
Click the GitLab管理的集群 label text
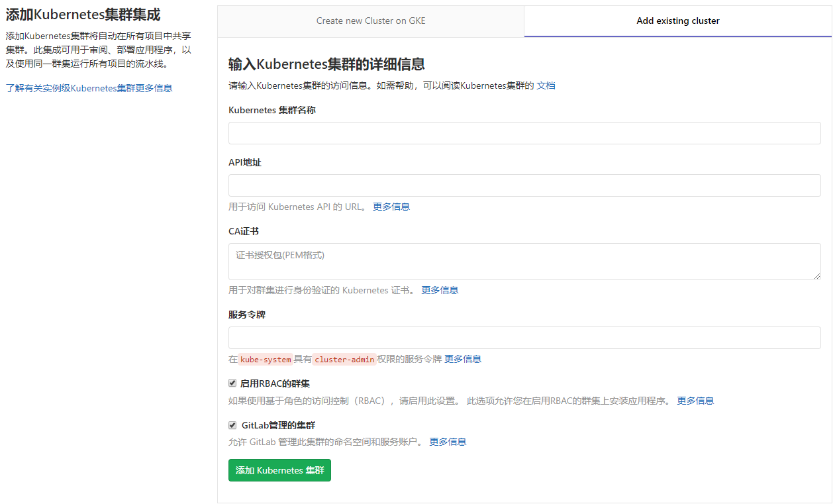coord(278,425)
